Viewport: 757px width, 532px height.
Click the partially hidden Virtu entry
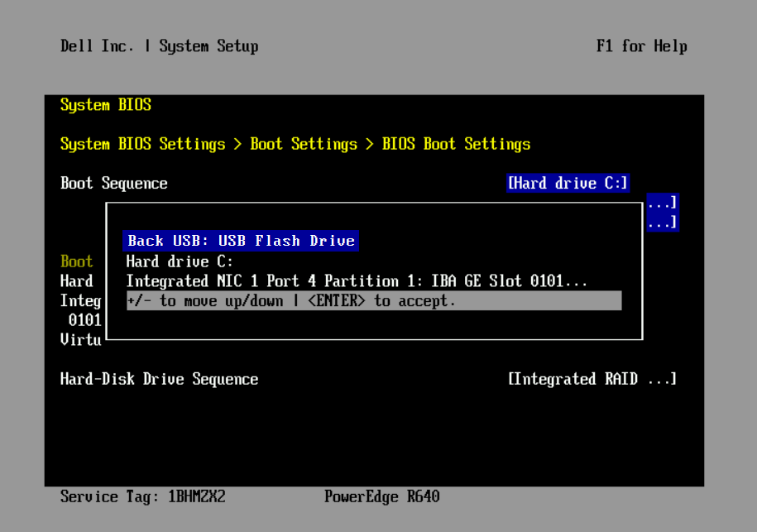pyautogui.click(x=80, y=339)
